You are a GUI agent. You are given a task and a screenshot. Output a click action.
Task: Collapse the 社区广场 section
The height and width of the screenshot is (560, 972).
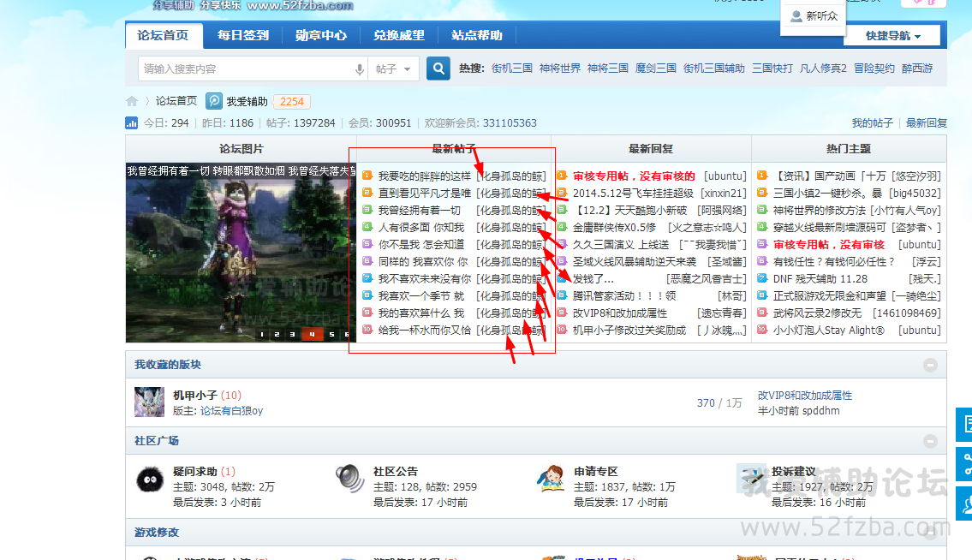pyautogui.click(x=930, y=441)
